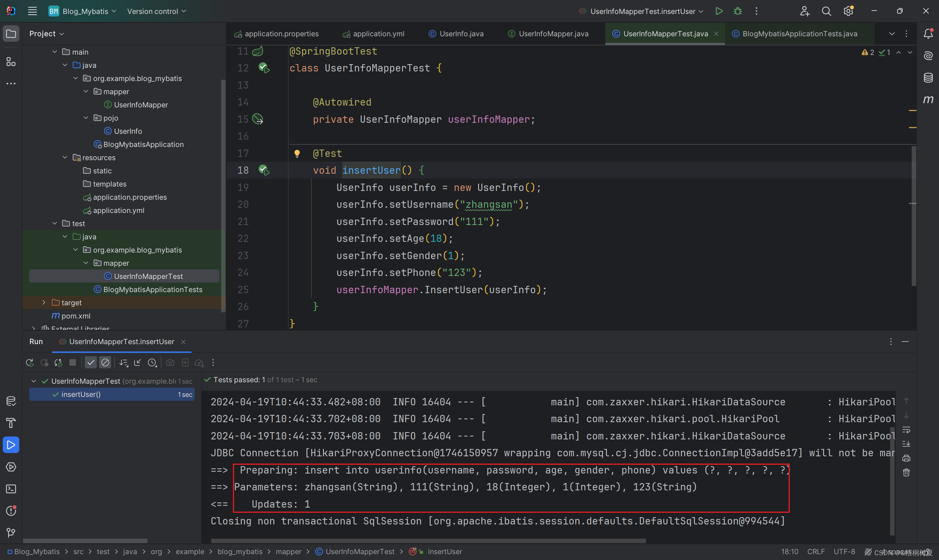
Task: Click the Search everywhere icon in top bar
Action: point(825,11)
